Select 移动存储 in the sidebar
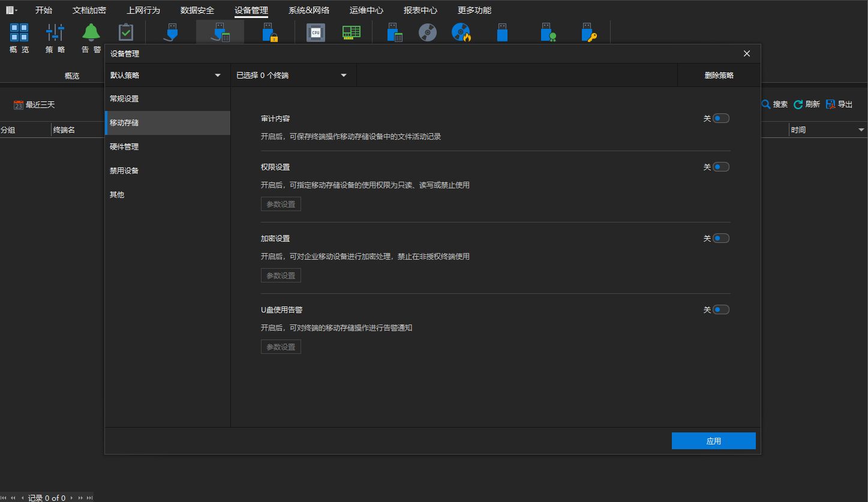This screenshot has height=502, width=868. point(167,122)
